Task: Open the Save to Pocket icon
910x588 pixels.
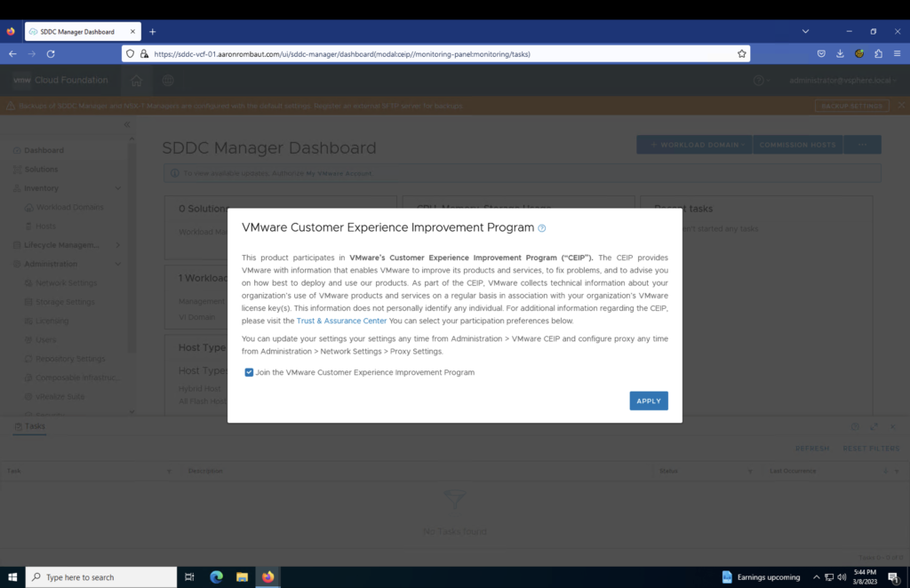Action: 822,54
